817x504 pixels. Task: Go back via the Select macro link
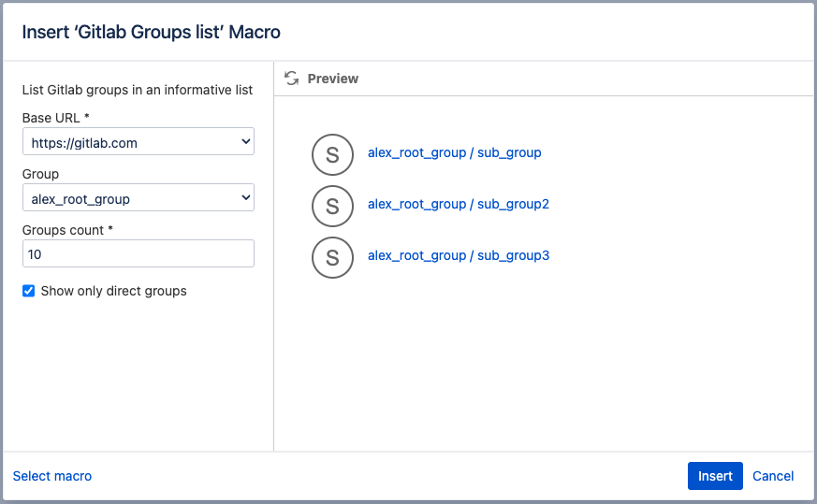click(52, 476)
